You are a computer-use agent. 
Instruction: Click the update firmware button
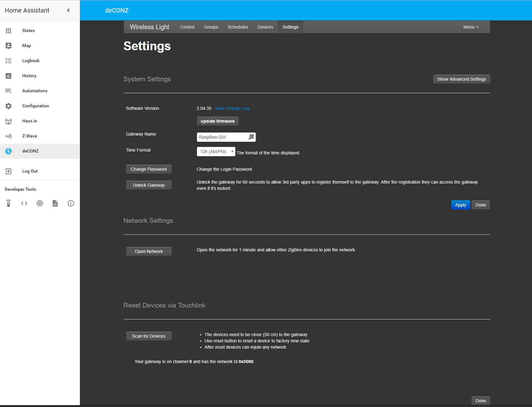(218, 121)
